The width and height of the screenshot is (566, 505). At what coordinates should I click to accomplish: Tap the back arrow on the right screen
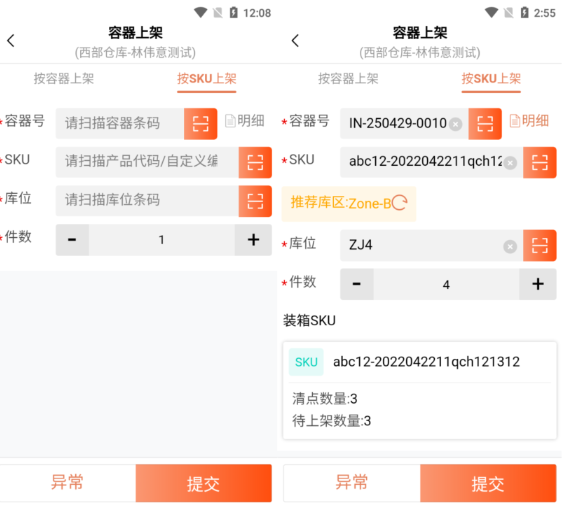(295, 41)
